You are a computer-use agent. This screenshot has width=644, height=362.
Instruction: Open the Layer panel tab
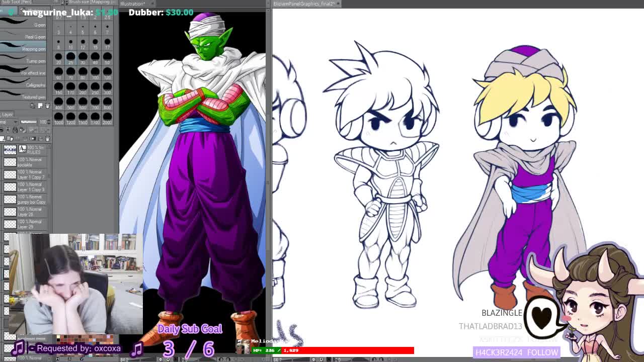coord(7,114)
